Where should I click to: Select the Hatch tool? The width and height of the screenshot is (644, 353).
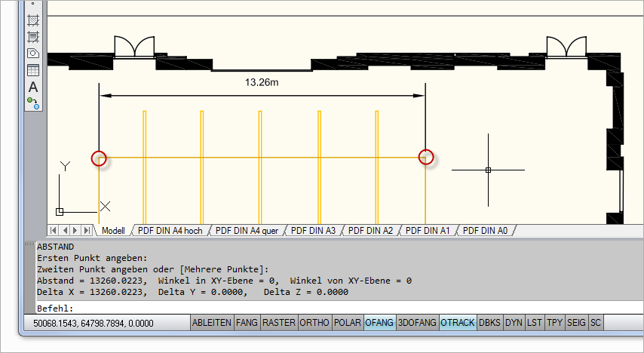(33, 20)
